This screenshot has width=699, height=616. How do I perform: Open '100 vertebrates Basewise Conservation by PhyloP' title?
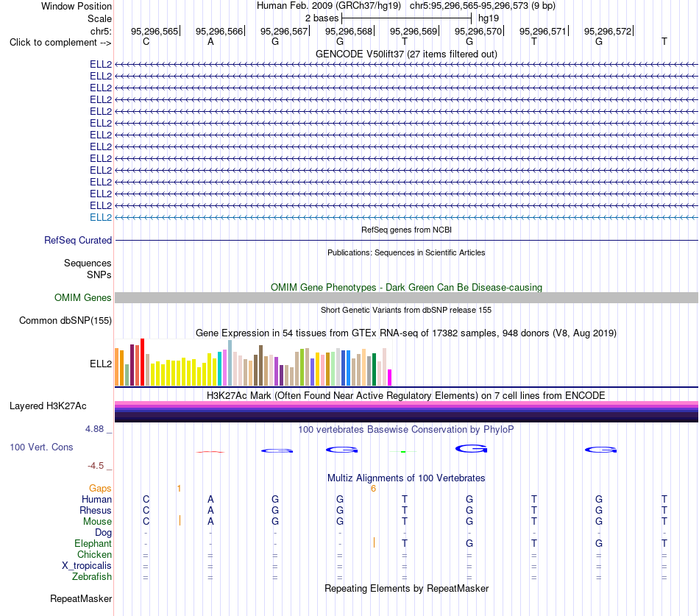click(406, 430)
